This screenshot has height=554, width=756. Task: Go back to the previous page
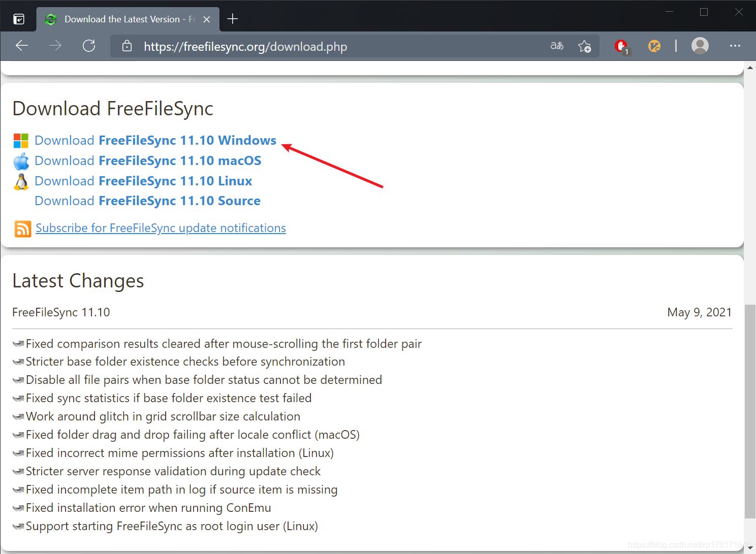[22, 46]
